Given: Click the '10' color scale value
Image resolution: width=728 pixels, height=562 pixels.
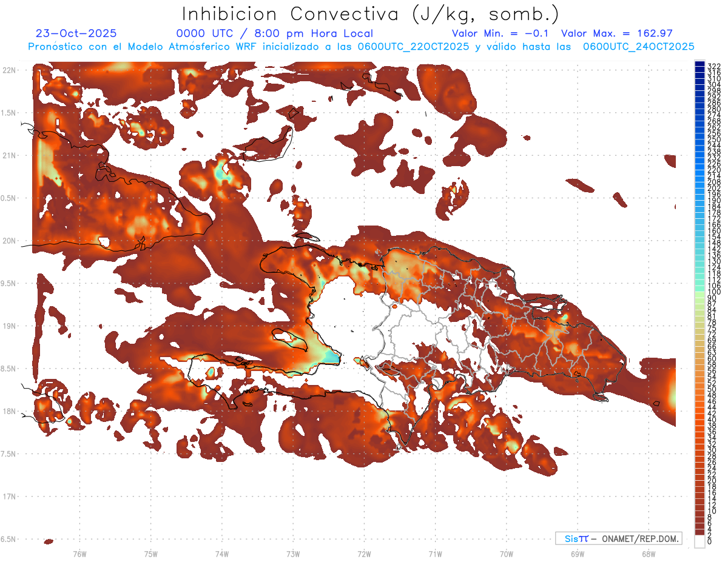Looking at the screenshot, I should (x=712, y=511).
